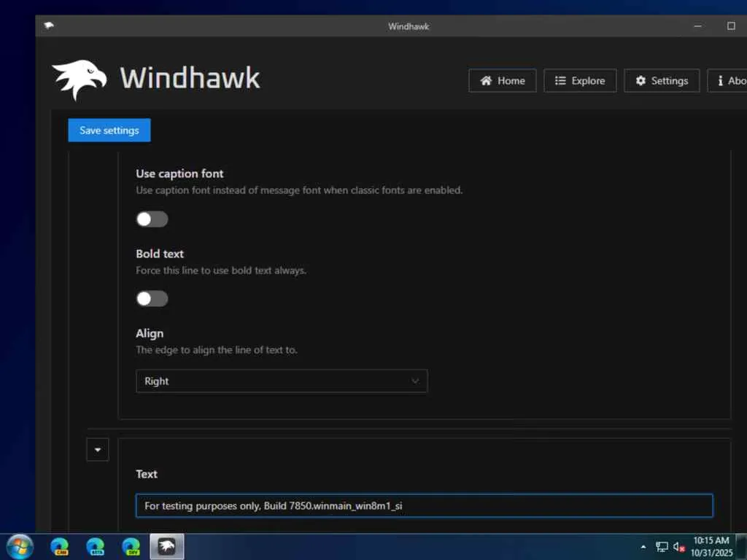The image size is (747, 560).
Task: Show hidden tray icons arrow
Action: click(x=643, y=547)
